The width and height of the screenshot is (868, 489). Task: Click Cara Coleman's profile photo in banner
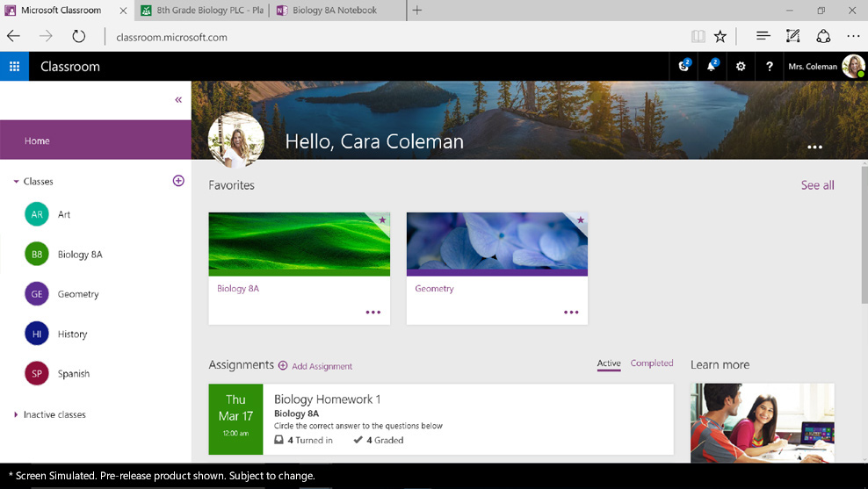236,140
